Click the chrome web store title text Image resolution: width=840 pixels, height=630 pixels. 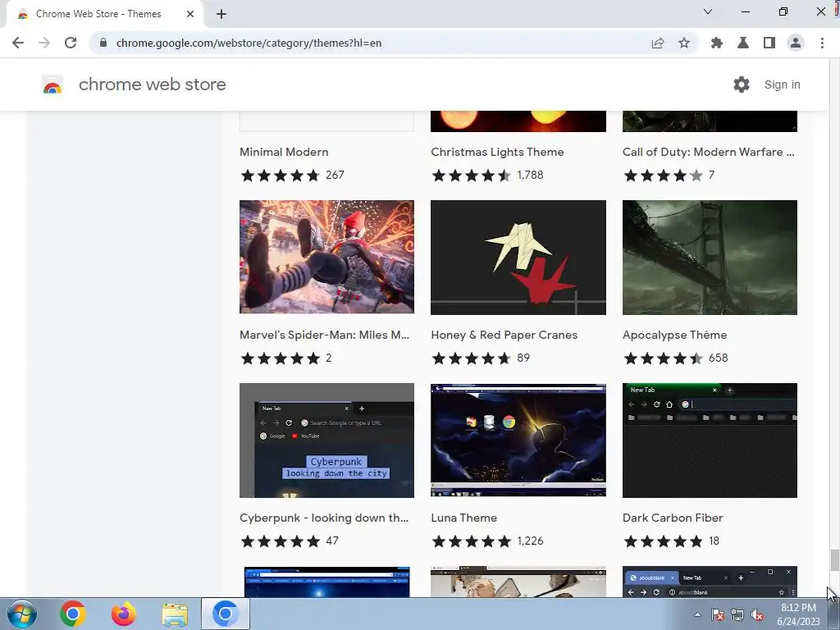pyautogui.click(x=152, y=84)
